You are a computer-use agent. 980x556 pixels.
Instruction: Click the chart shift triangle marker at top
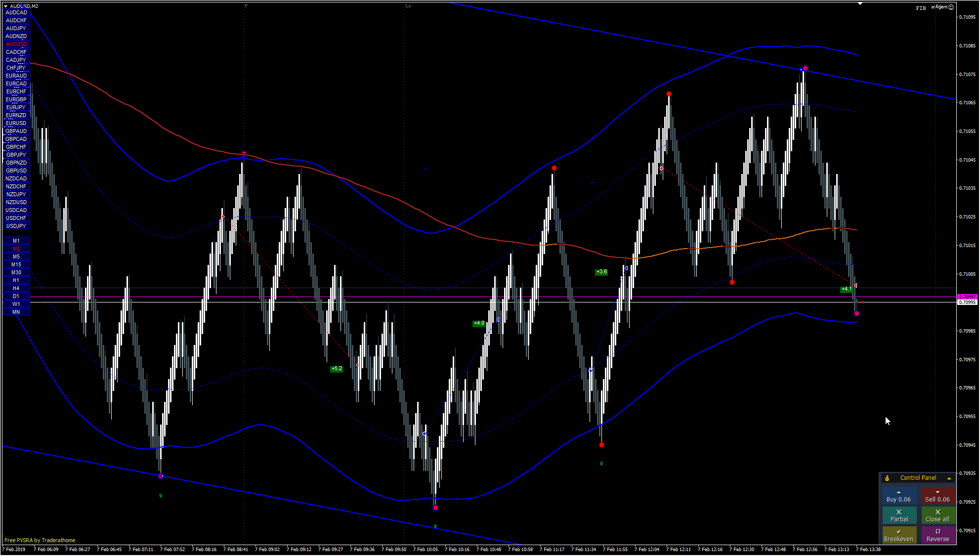click(860, 3)
